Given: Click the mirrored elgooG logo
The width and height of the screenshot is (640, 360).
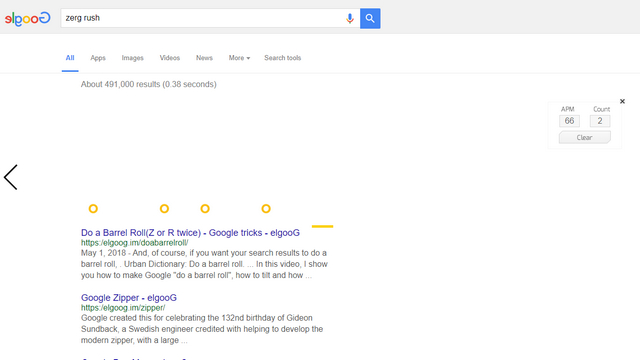Looking at the screenshot, I should click(x=27, y=18).
